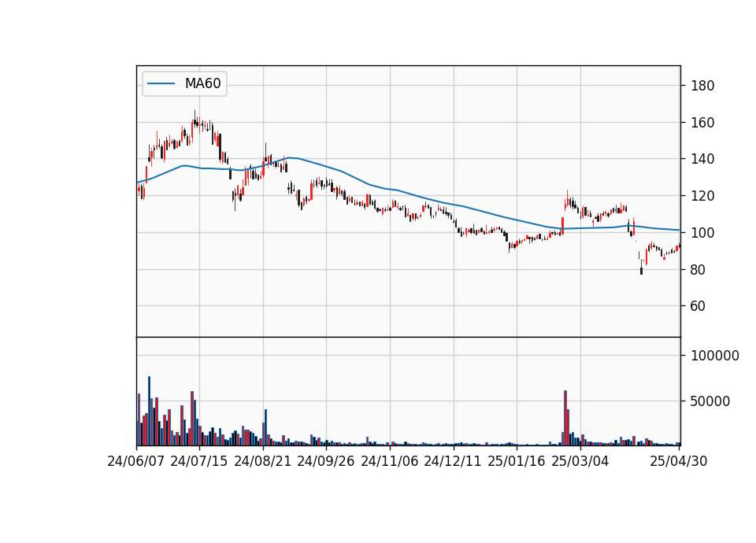Click the tallest volume bar in June 2024
This screenshot has height=543, width=756.
[x=149, y=411]
